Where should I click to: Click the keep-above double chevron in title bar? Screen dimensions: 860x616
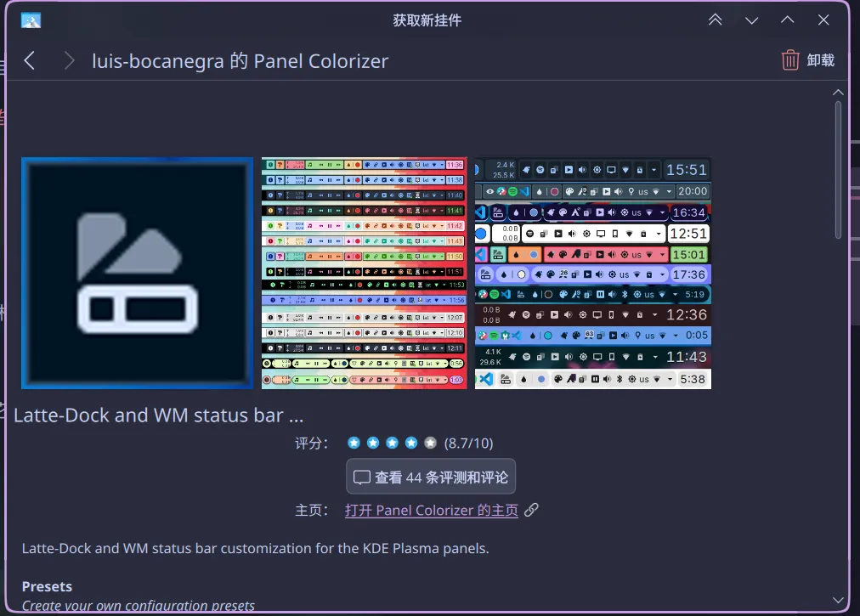716,20
